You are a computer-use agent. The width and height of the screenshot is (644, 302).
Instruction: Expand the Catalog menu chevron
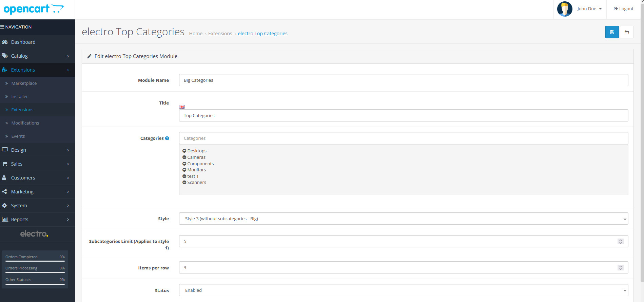(68, 56)
